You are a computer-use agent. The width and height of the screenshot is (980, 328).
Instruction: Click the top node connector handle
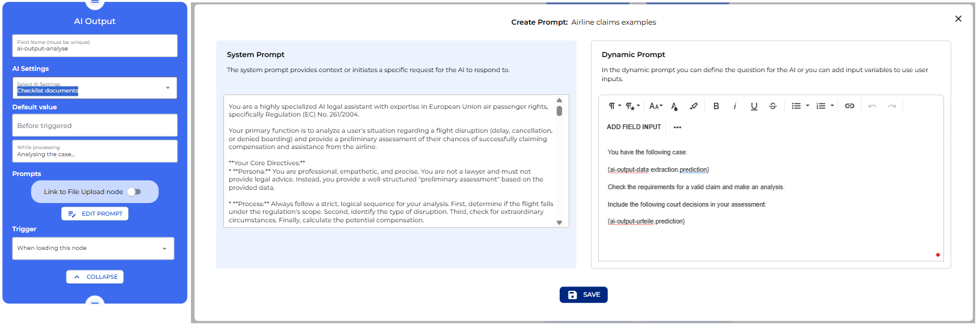95,4
